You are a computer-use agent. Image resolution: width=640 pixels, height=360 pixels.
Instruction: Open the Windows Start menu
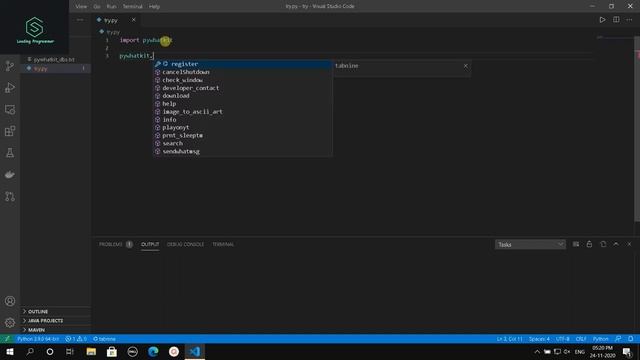[10, 351]
